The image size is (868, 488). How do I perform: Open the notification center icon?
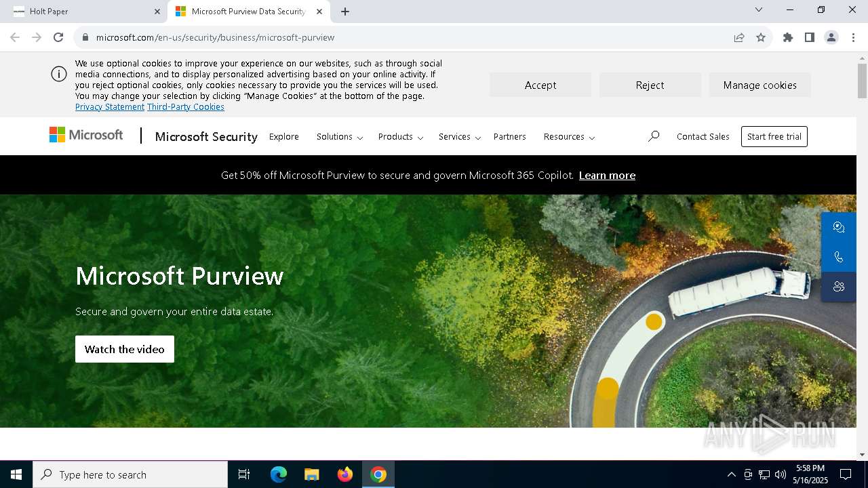click(846, 474)
